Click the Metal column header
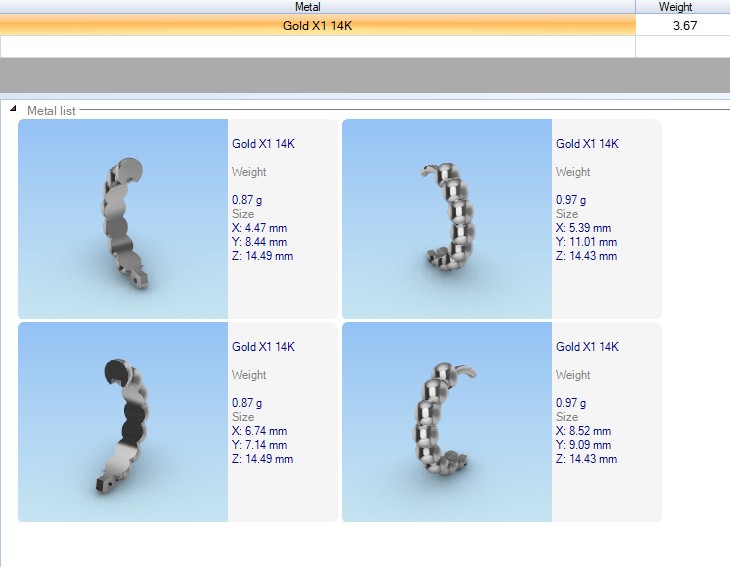The height and width of the screenshot is (567, 730). point(317,7)
